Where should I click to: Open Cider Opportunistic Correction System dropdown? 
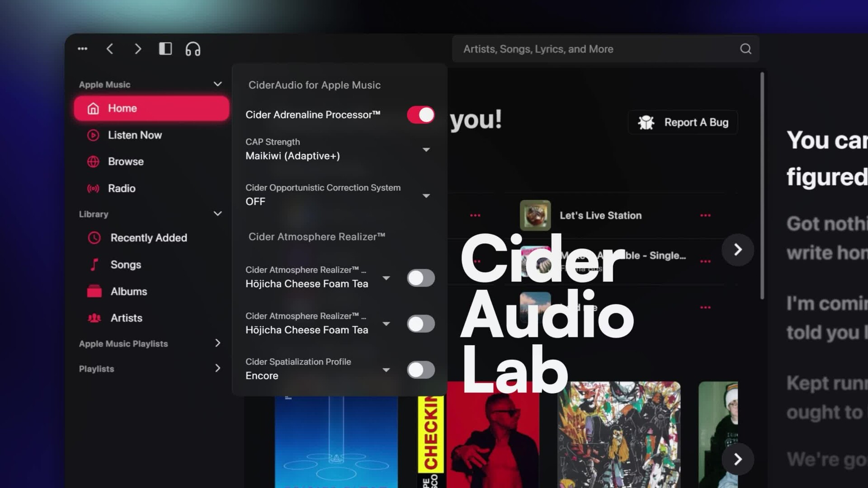426,196
